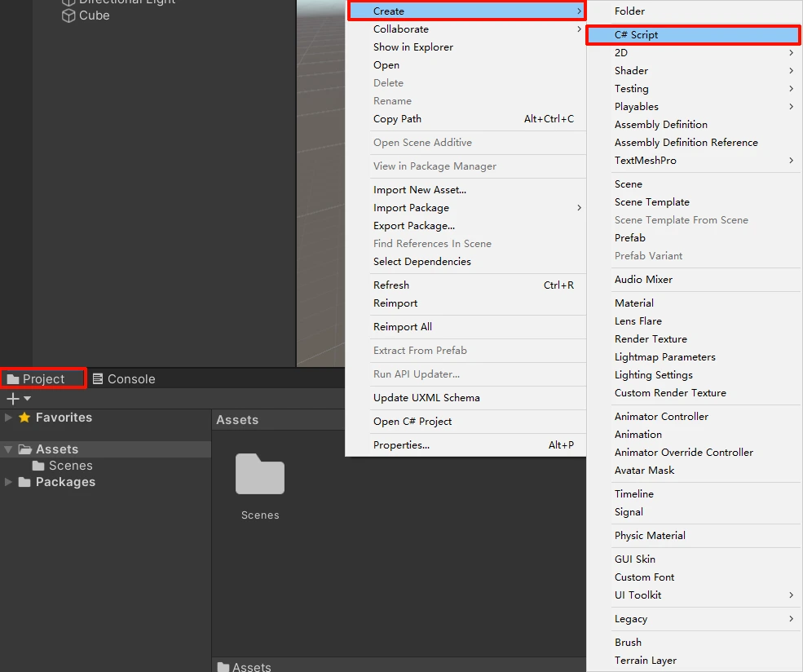Open the TextMeshPro submenu
This screenshot has width=803, height=672.
click(x=645, y=161)
